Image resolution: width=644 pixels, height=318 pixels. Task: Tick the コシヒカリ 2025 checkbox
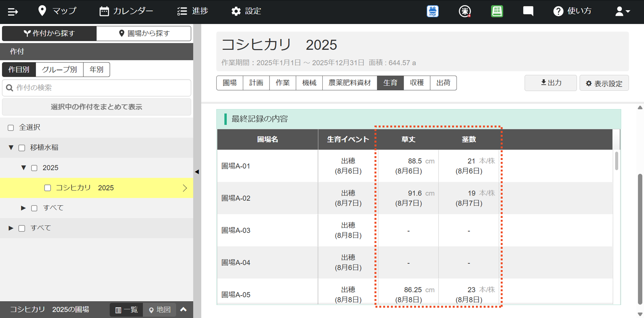(x=48, y=188)
